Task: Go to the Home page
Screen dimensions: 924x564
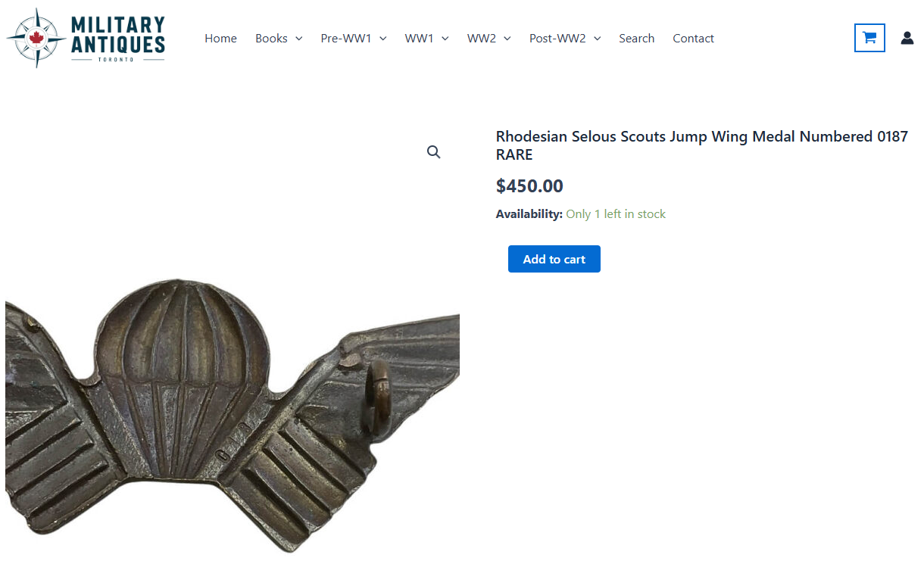Action: click(220, 39)
